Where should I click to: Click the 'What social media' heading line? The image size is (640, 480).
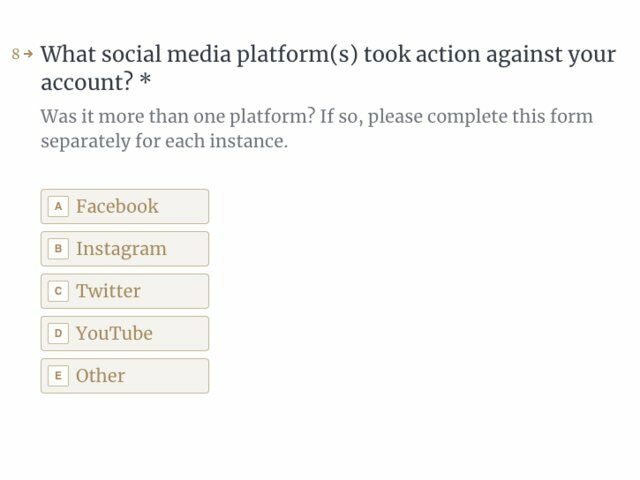pyautogui.click(x=328, y=55)
